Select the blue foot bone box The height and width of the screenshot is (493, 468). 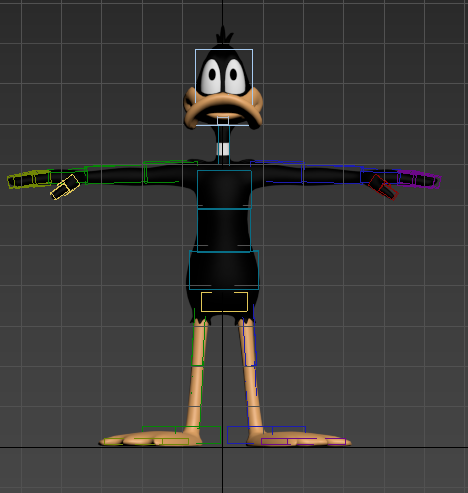(266, 435)
